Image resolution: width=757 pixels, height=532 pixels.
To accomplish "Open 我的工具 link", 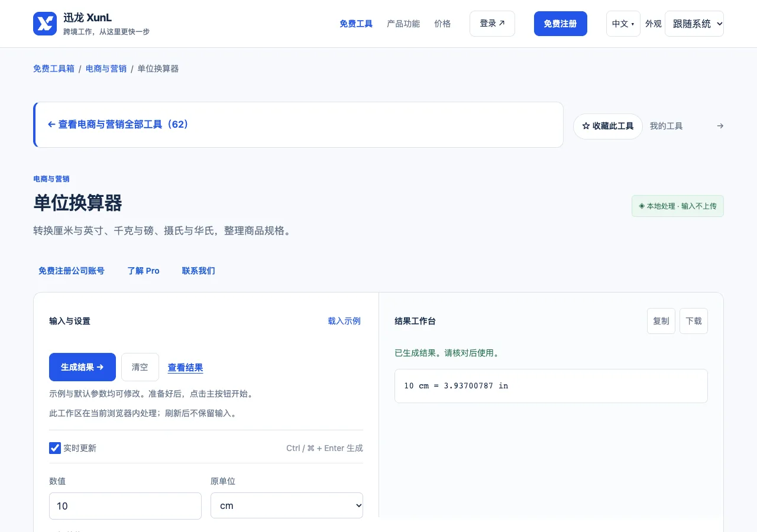I will click(667, 126).
